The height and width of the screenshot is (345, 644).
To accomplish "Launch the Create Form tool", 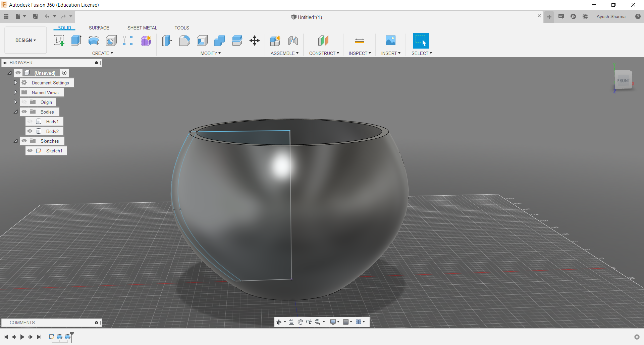I will point(146,41).
